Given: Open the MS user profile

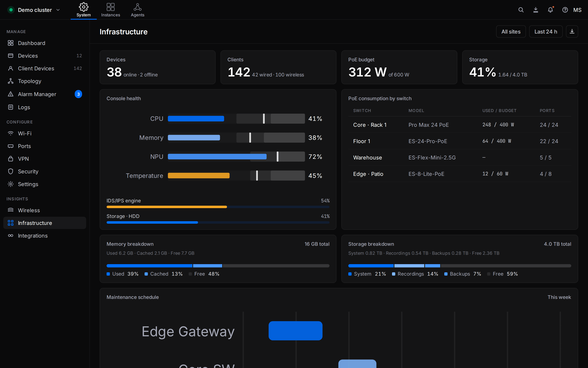Looking at the screenshot, I should click(577, 10).
